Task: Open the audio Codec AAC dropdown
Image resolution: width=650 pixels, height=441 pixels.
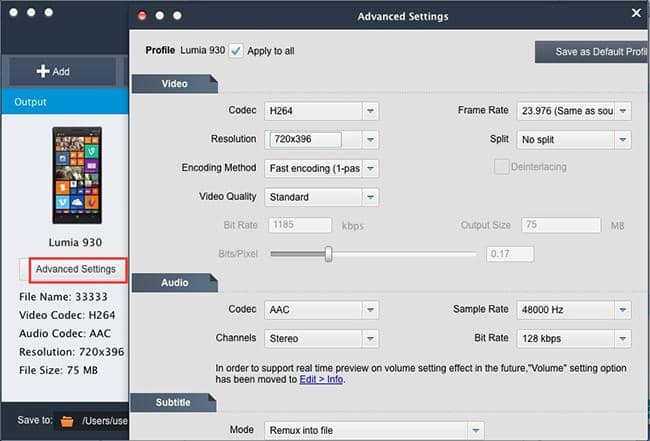Action: click(321, 310)
